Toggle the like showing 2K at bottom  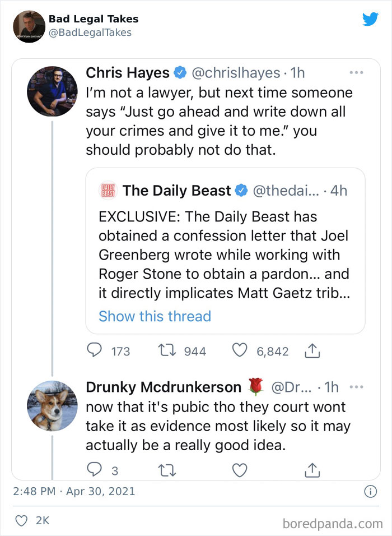(x=21, y=521)
